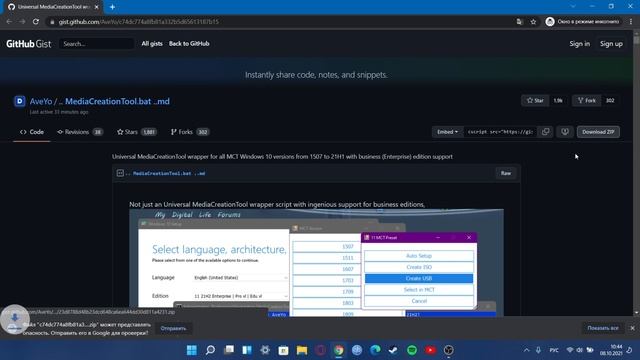
Task: Open Microsoft Edge from the taskbar
Action: coord(375,350)
